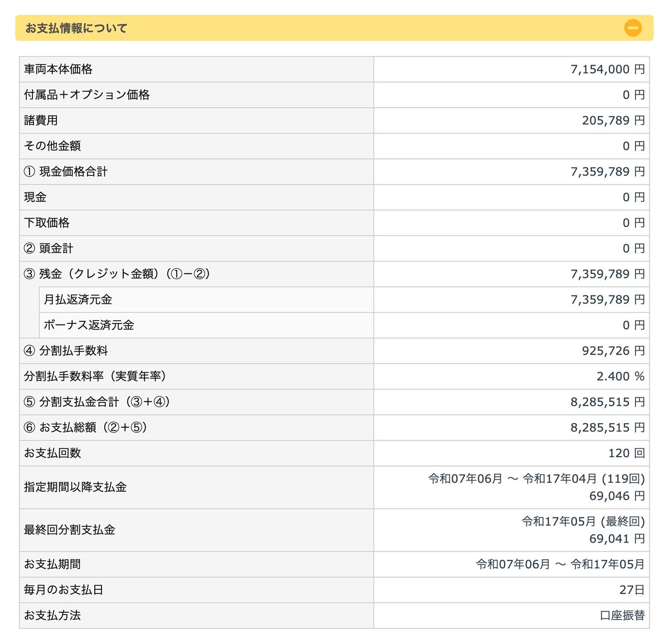This screenshot has height=644, width=669.
Task: Click the 毎月のお支払日 label
Action: [64, 590]
